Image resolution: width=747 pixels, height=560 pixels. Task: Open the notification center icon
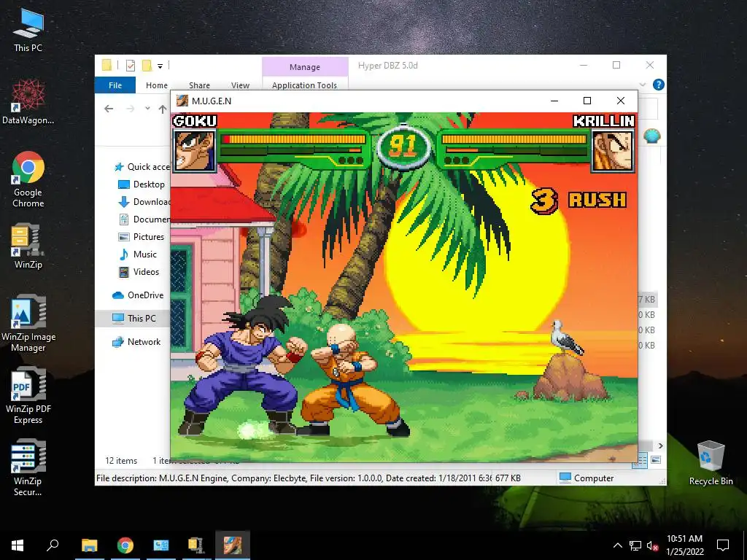[x=723, y=545]
